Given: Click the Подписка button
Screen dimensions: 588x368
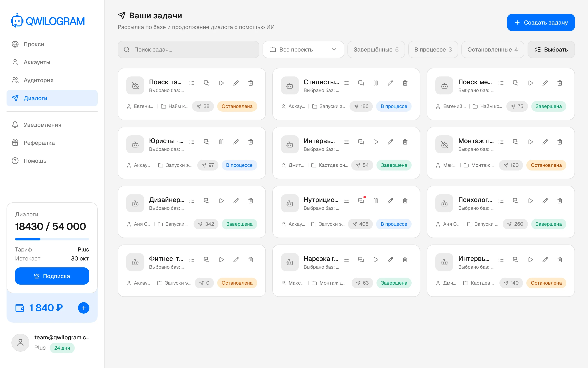Looking at the screenshot, I should pos(52,276).
